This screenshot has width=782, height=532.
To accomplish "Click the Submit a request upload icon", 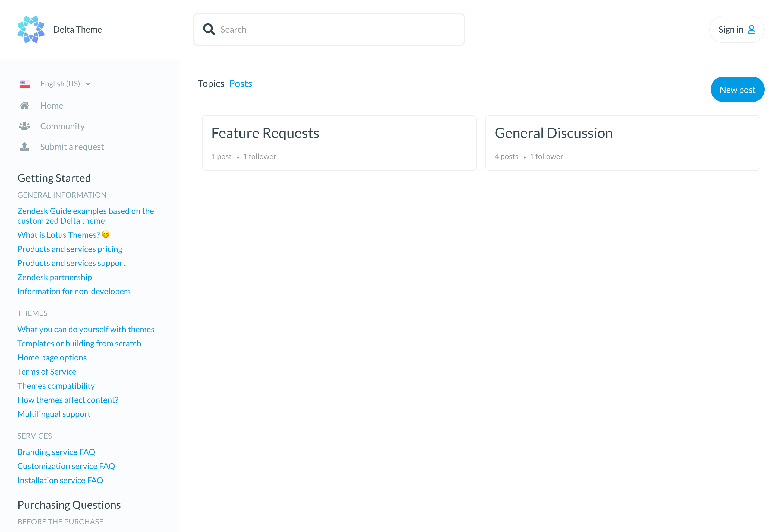I will [x=24, y=147].
